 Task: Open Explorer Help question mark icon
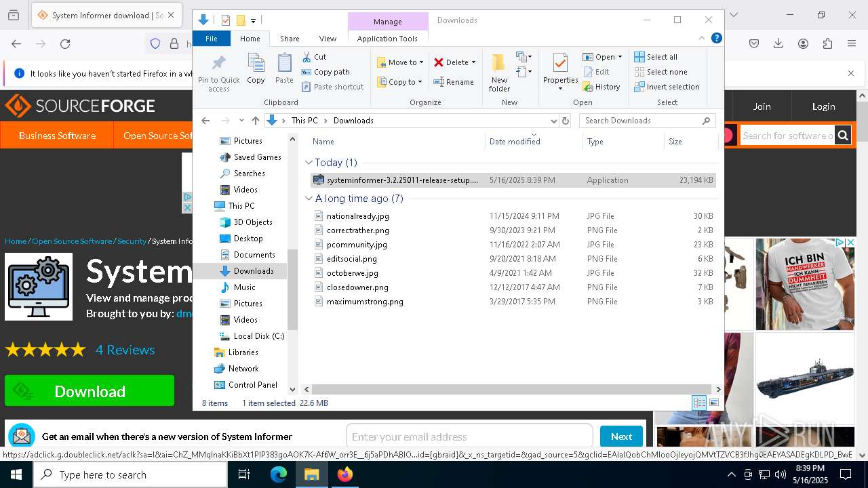click(x=716, y=38)
